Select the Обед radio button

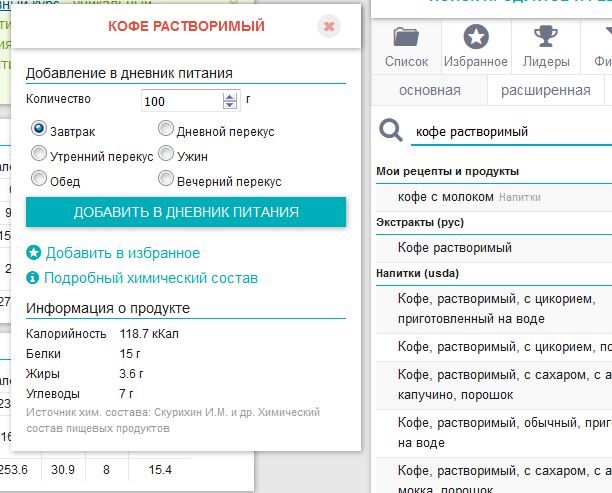click(x=39, y=179)
